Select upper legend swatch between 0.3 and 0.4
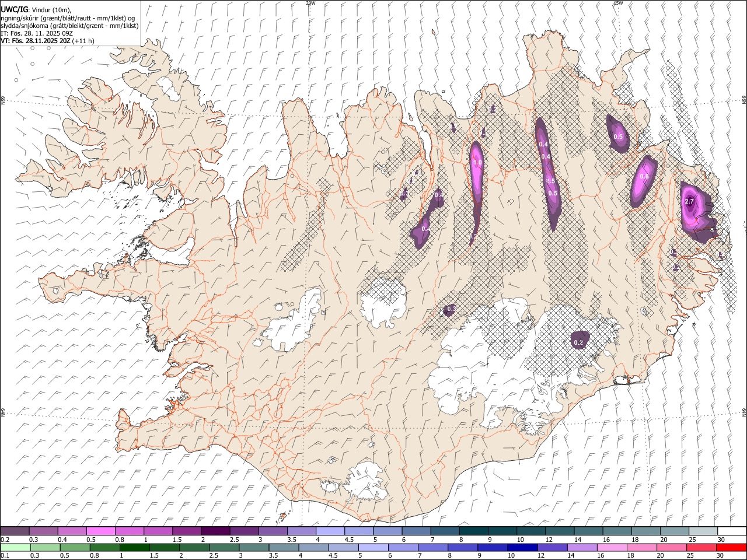Screen dimensions: 747x560 coord(43,531)
